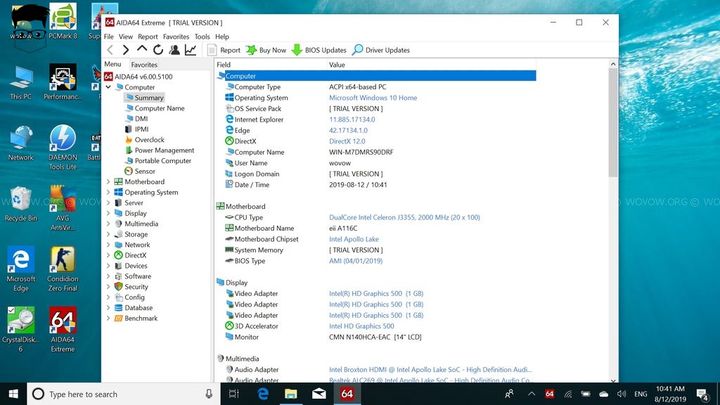This screenshot has height=405, width=720.
Task: Click the Up arrow in toolbar
Action: pos(142,49)
